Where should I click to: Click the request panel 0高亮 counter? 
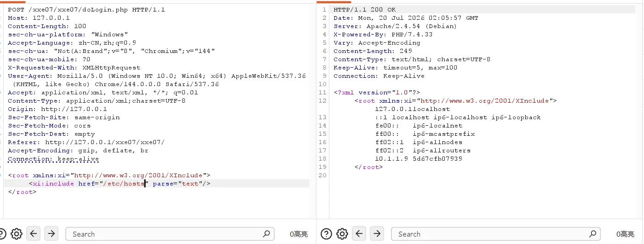[299, 234]
